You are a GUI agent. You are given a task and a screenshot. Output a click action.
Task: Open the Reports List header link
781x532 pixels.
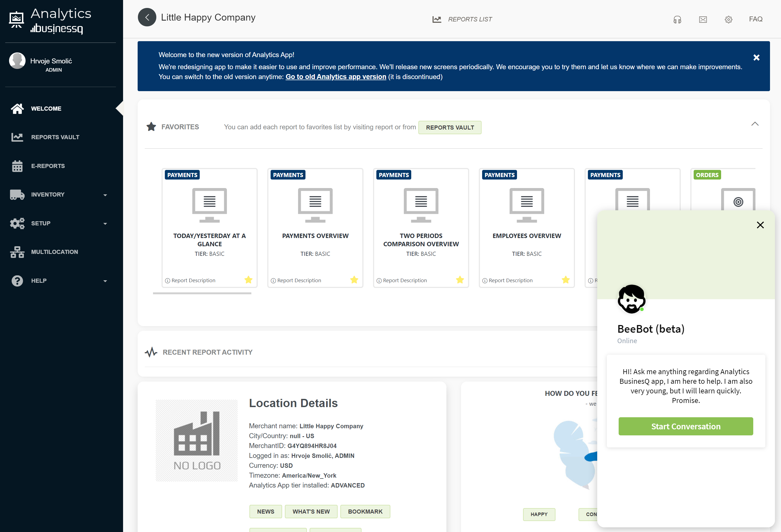pos(470,19)
